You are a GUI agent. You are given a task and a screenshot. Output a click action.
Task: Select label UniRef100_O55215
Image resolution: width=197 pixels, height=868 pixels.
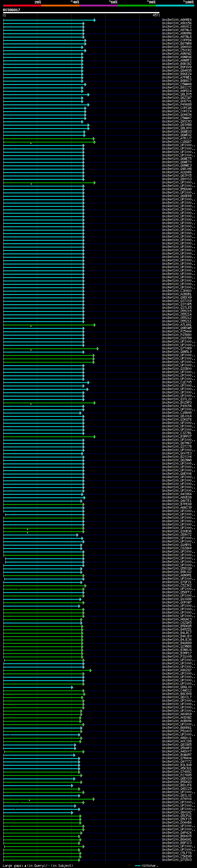click(x=176, y=311)
